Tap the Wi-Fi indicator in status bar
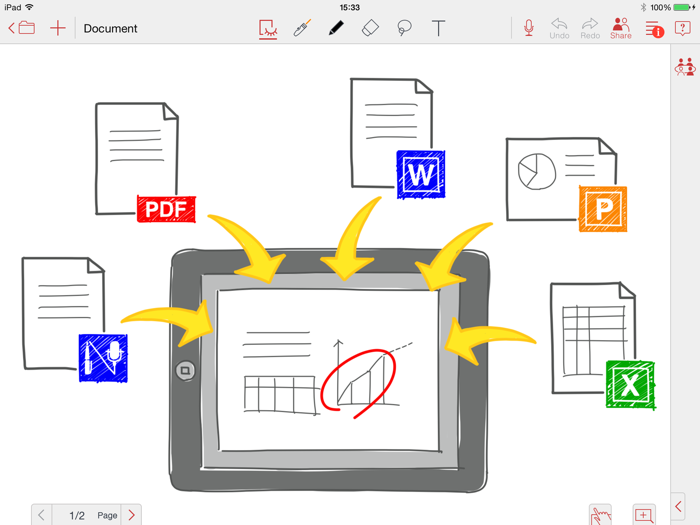Screen dimensions: 700x525 [x=29, y=7]
